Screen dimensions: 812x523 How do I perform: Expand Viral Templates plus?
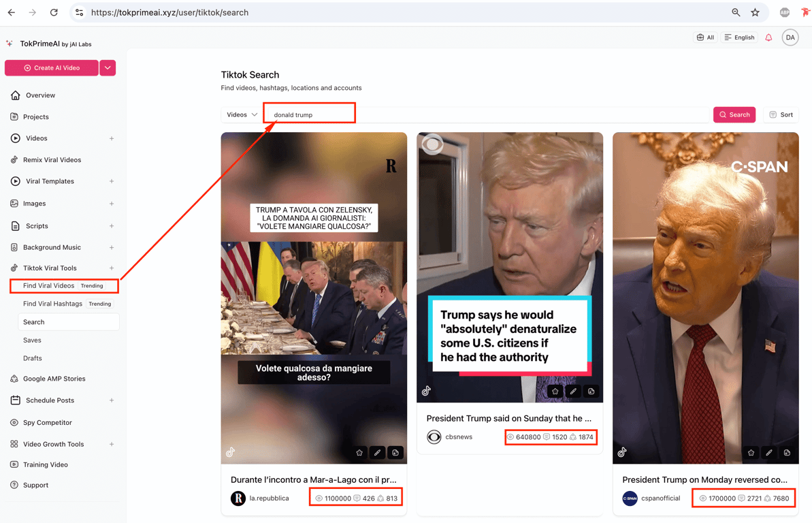point(112,181)
